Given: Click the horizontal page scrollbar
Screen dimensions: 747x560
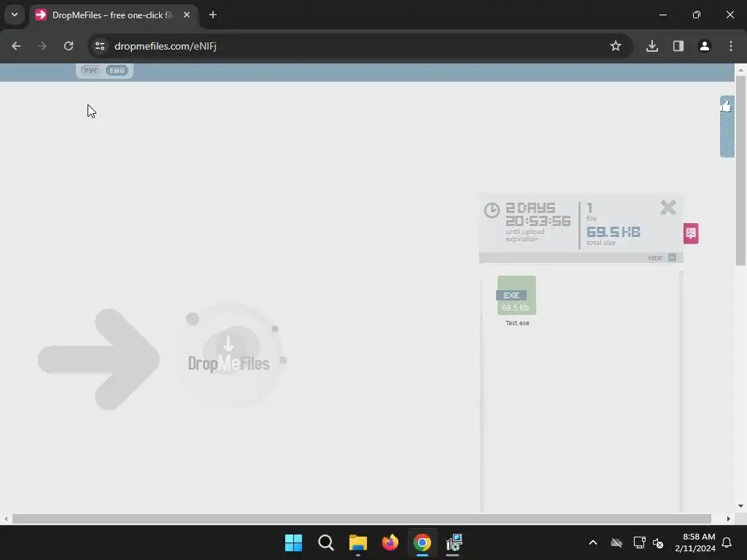Looking at the screenshot, I should [362, 518].
